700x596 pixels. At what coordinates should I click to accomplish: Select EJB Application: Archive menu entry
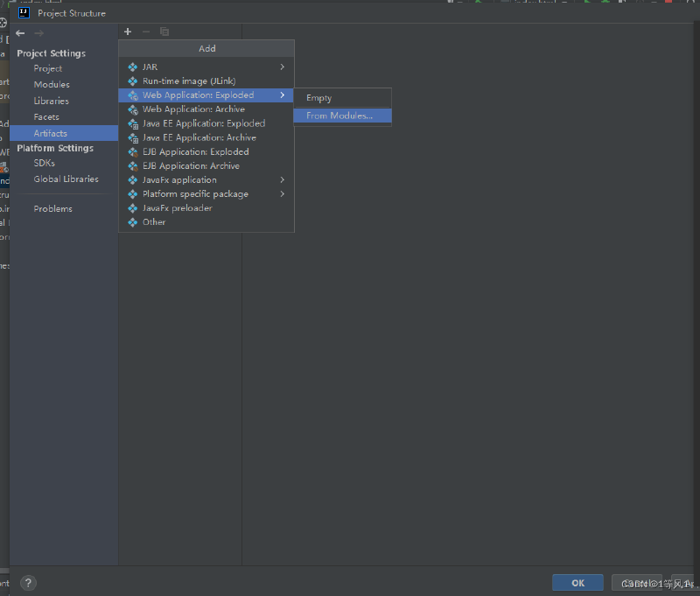click(x=206, y=166)
